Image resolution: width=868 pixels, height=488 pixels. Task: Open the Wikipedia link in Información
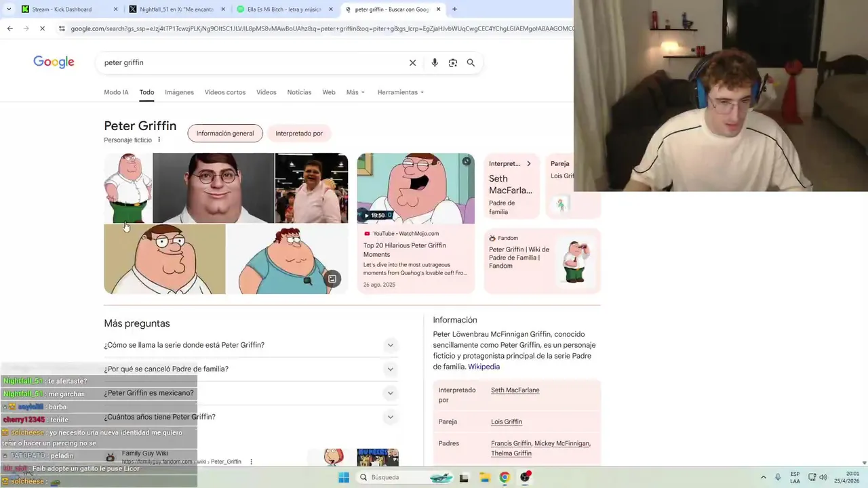pyautogui.click(x=484, y=367)
